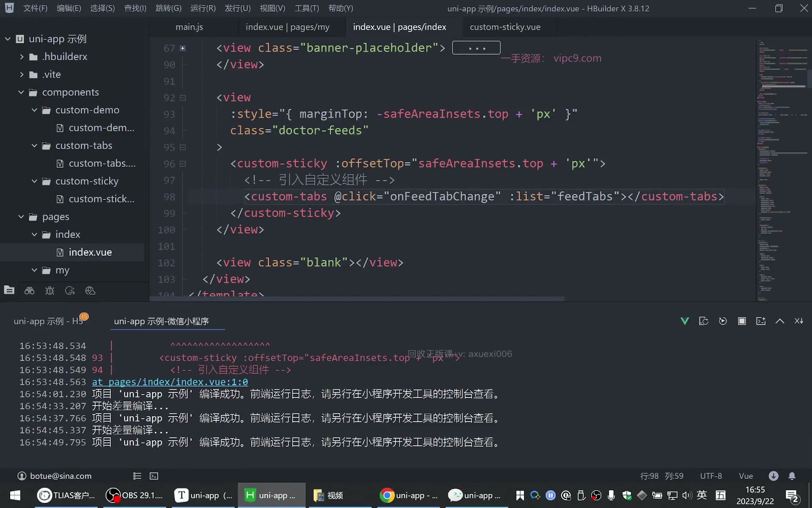Switch to index.vue | pages/my tab
This screenshot has width=812, height=508.
tap(288, 27)
